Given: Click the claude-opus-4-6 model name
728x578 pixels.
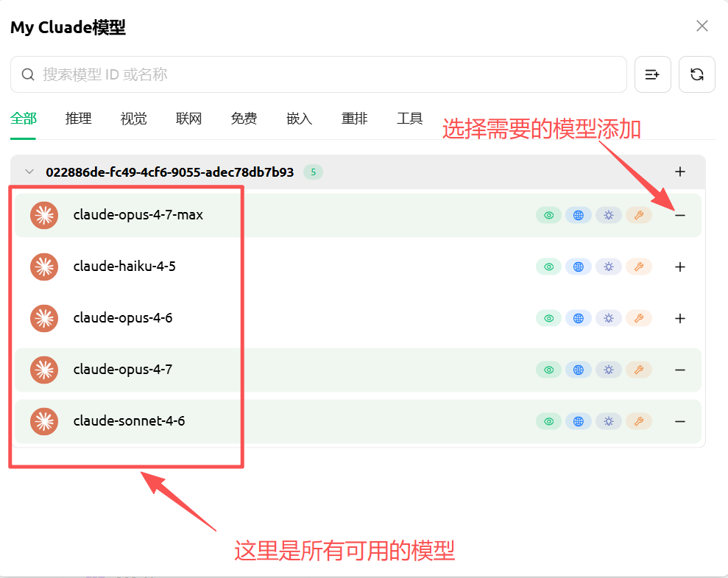Looking at the screenshot, I should [x=123, y=318].
